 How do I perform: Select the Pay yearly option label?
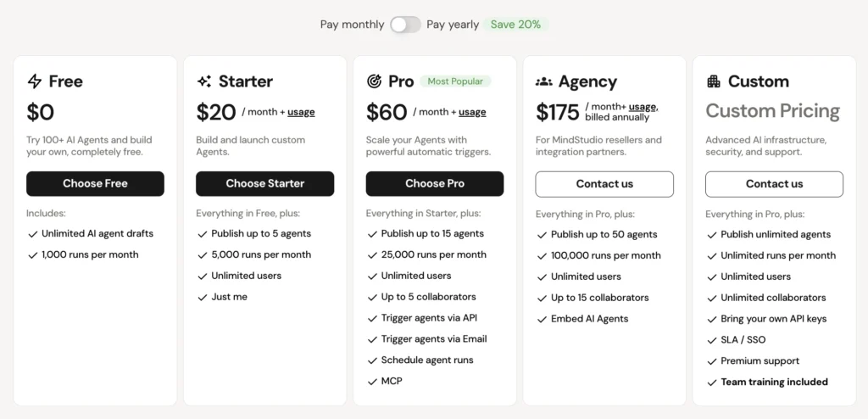pos(453,25)
